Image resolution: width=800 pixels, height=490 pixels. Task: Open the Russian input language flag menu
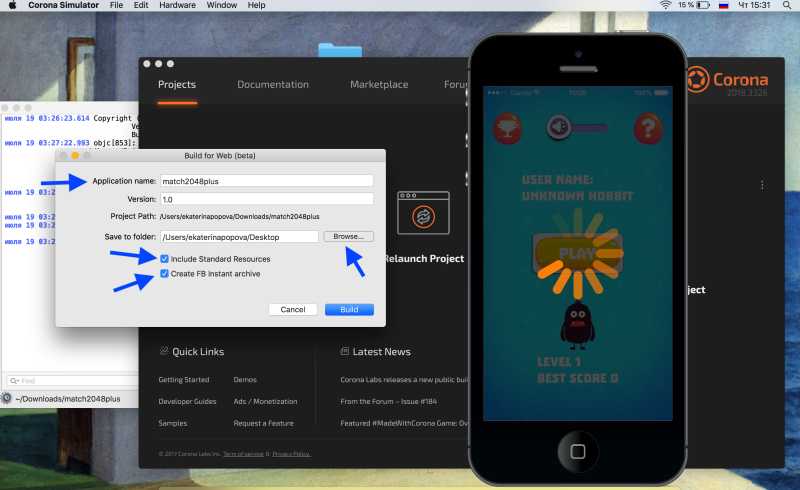click(x=723, y=5)
